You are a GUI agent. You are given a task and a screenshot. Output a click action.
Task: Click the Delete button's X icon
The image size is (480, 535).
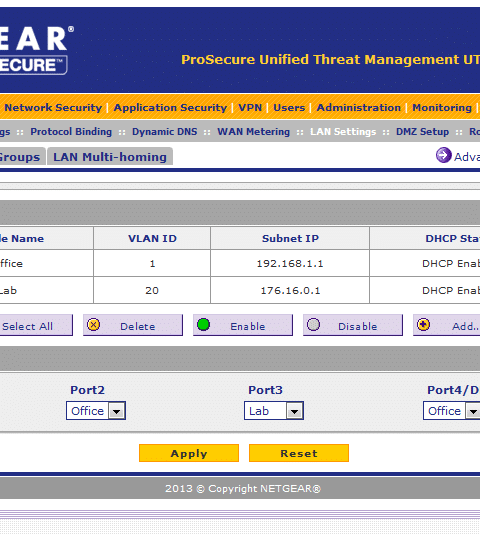coord(93,325)
